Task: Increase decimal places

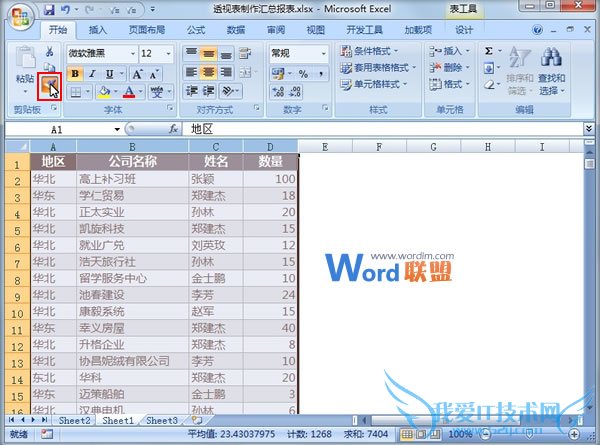Action: pyautogui.click(x=278, y=91)
